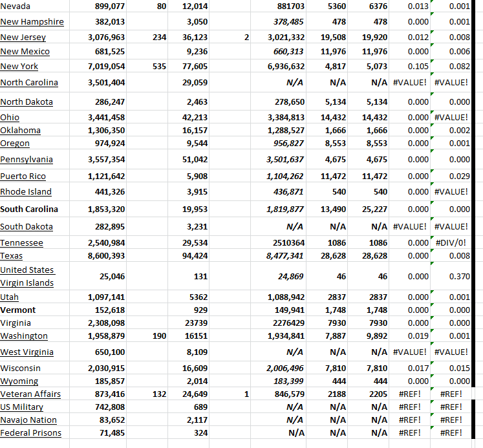The image size is (483, 448).
Task: Click the US Military link
Action: pos(21,407)
